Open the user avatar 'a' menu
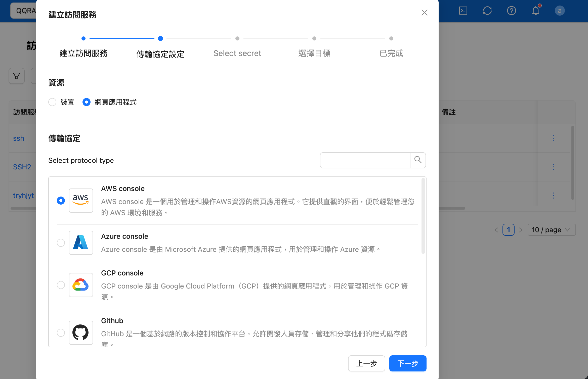The width and height of the screenshot is (588, 379). point(560,11)
